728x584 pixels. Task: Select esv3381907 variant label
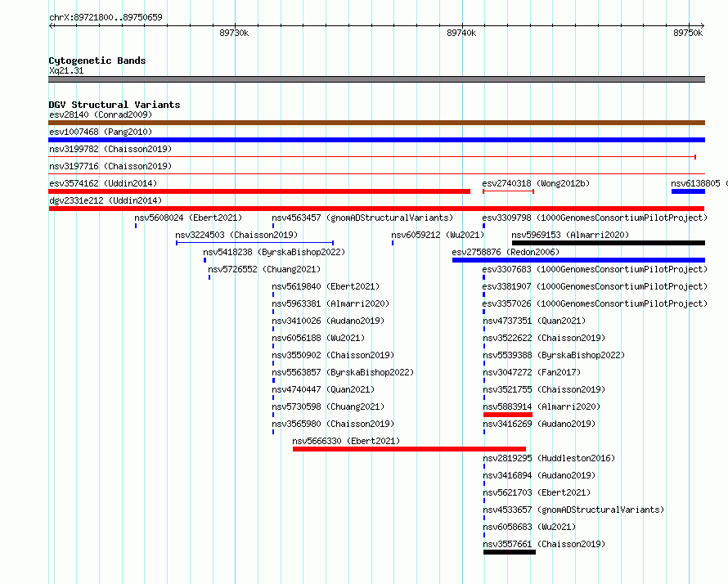coord(595,286)
